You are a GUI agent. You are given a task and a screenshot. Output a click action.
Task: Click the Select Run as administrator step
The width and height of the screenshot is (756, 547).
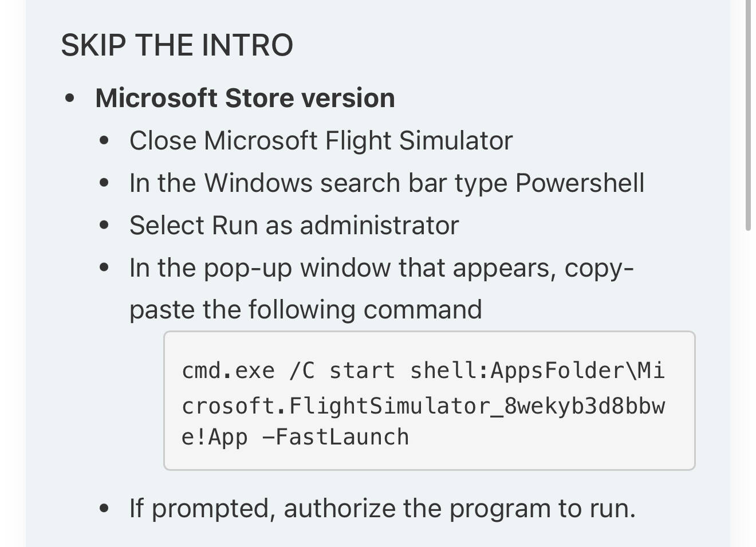pyautogui.click(x=294, y=225)
